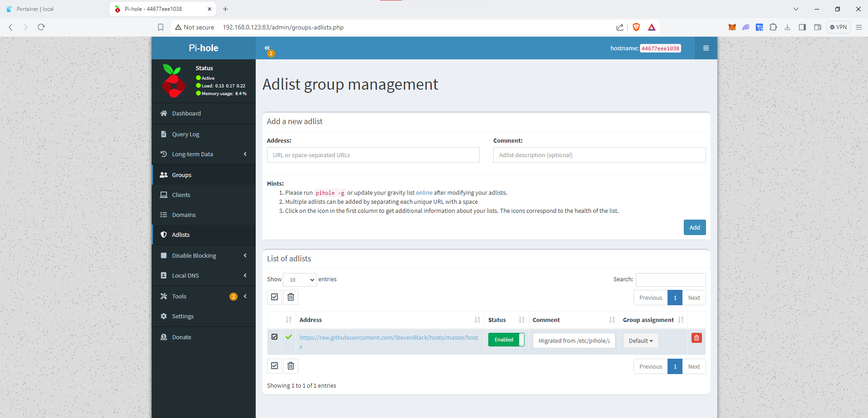The width and height of the screenshot is (868, 418).
Task: Click the online gravity update link
Action: click(424, 192)
